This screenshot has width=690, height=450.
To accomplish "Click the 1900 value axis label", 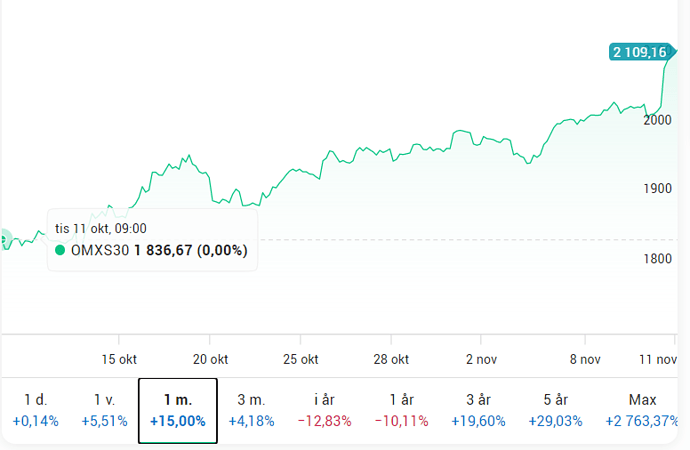I will click(x=658, y=189).
